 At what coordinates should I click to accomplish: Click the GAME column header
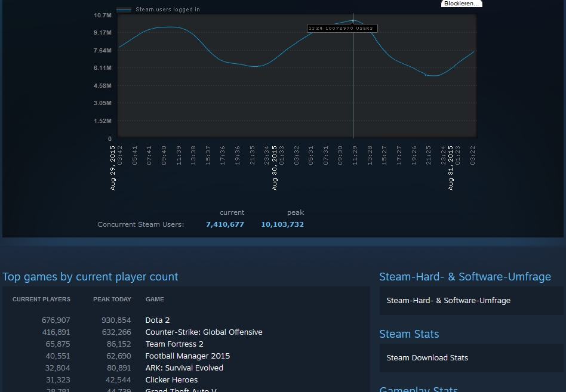[x=155, y=300]
